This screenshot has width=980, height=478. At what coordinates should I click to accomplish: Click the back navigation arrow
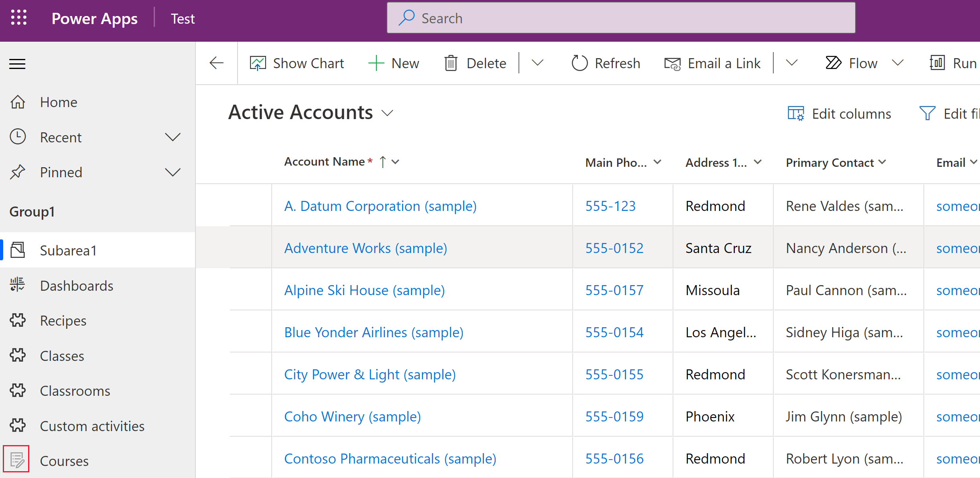click(216, 64)
